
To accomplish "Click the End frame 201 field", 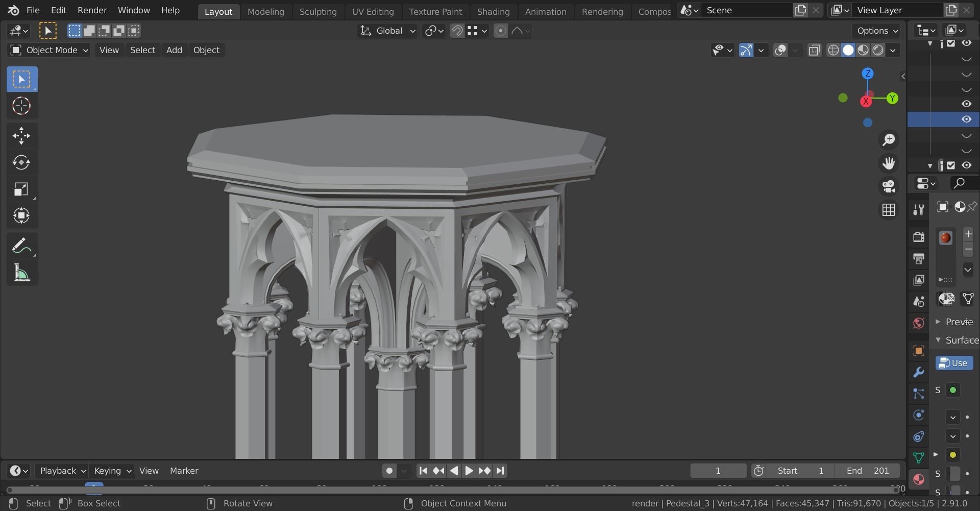I will click(x=868, y=471).
